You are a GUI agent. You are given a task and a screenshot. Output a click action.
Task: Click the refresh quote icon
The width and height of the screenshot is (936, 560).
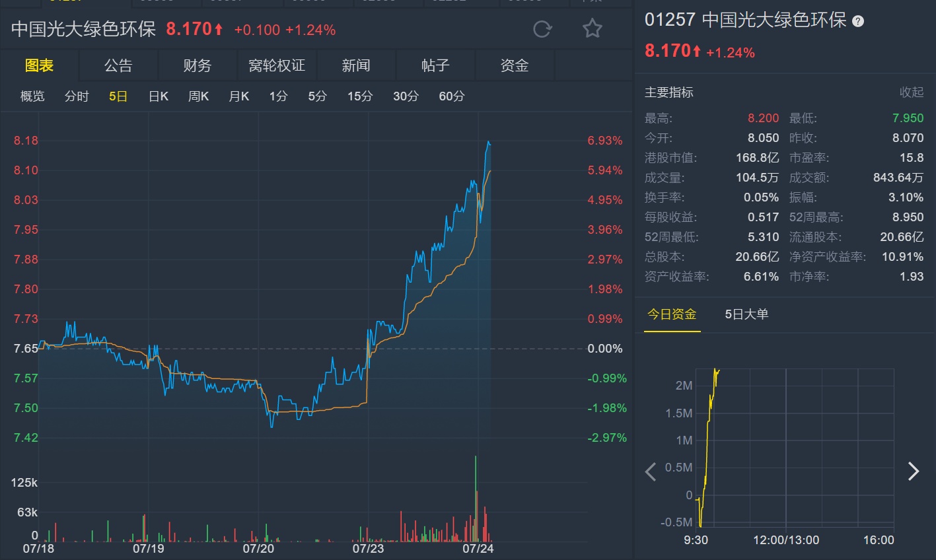[542, 29]
